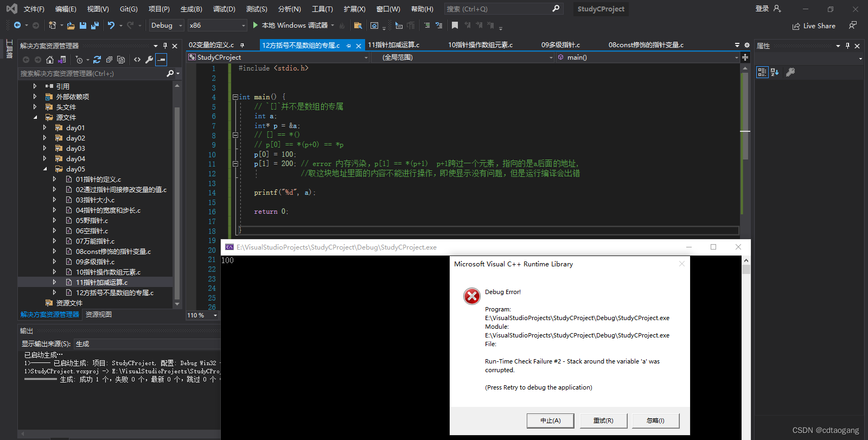Click the Alphabetical sort icon in Properties panel
Screen dimensions: 868x440
775,72
